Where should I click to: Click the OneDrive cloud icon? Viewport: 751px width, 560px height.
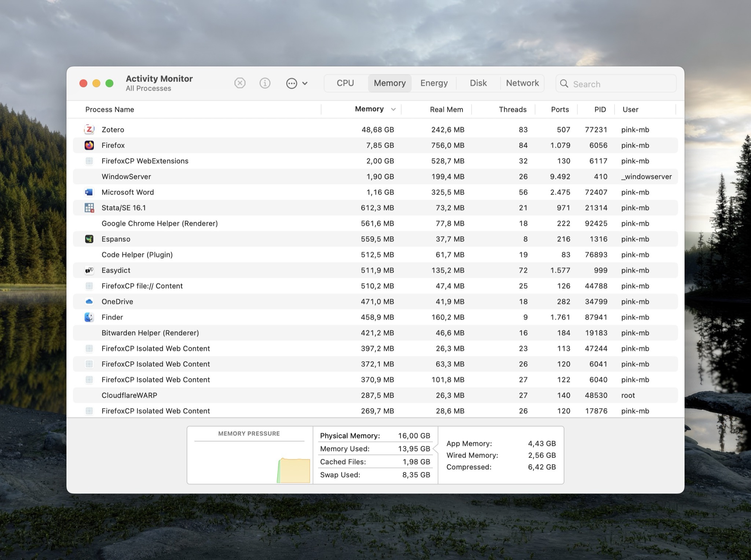tap(89, 301)
